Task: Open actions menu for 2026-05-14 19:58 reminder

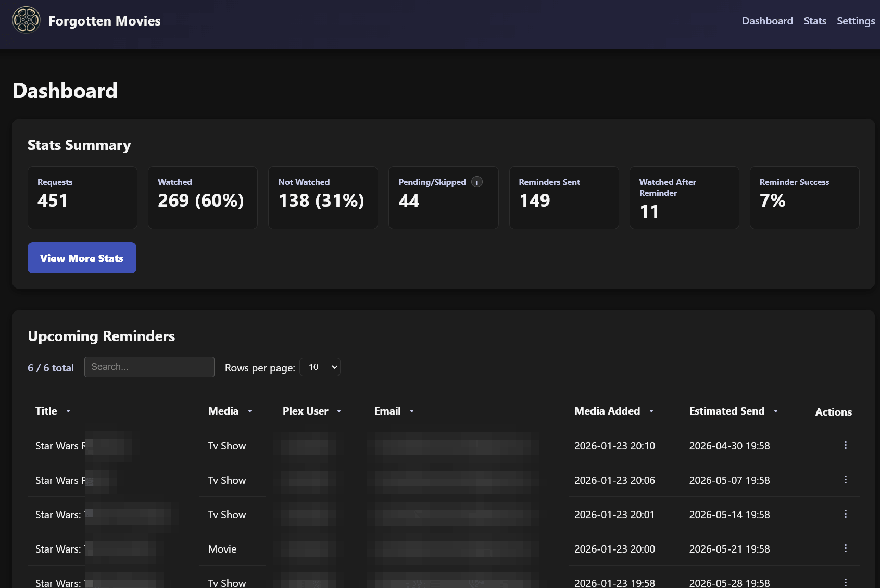Action: (846, 514)
